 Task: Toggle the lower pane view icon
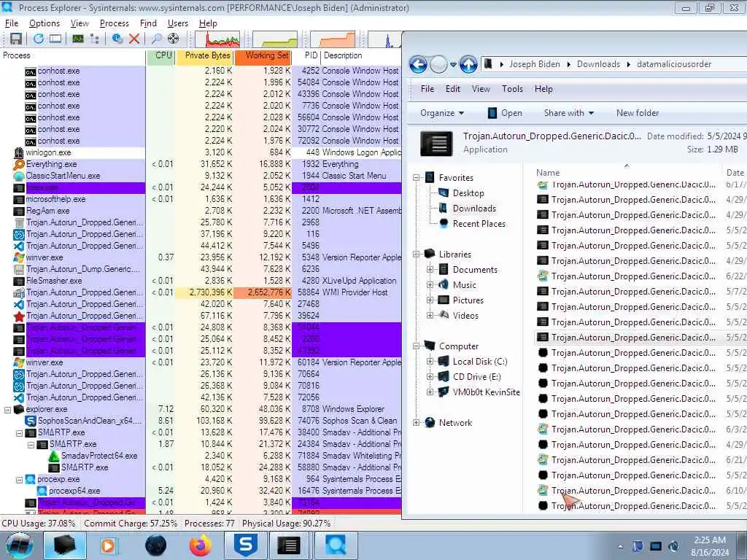coord(55,39)
